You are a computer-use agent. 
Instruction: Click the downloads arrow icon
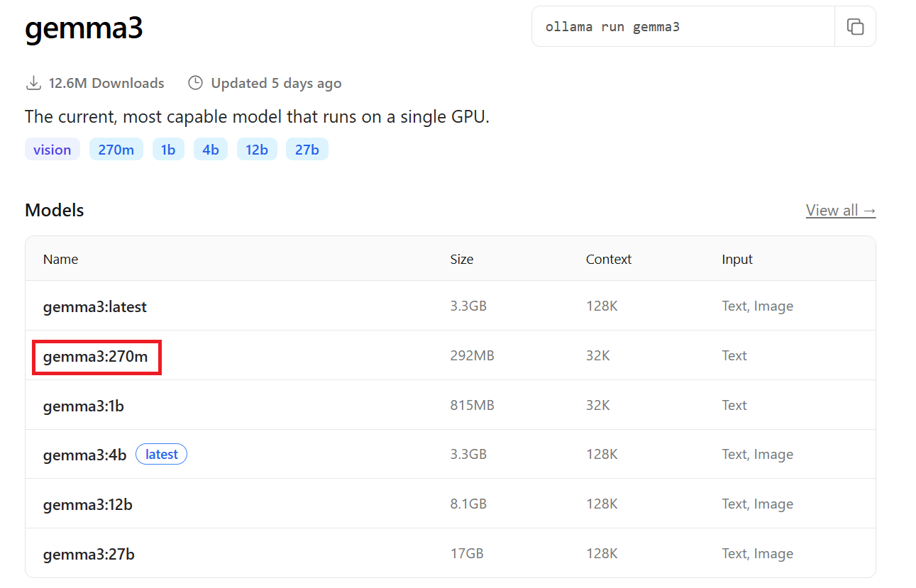(x=33, y=83)
